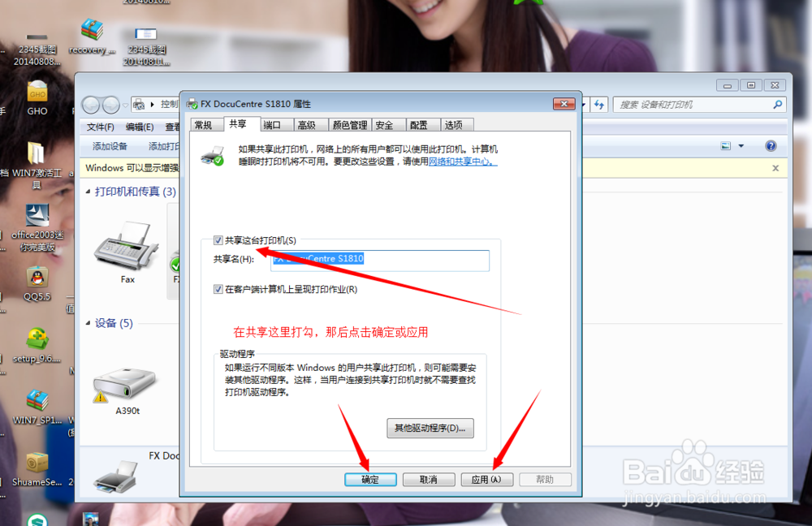Select the Fax printer icon
Viewport: 812px width, 526px height.
(x=127, y=248)
